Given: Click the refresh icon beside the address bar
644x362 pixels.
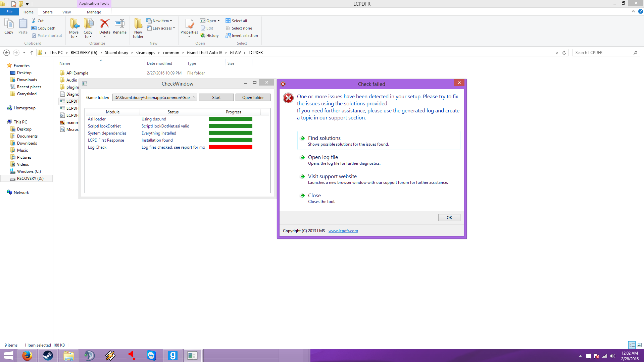Looking at the screenshot, I should pos(564,53).
